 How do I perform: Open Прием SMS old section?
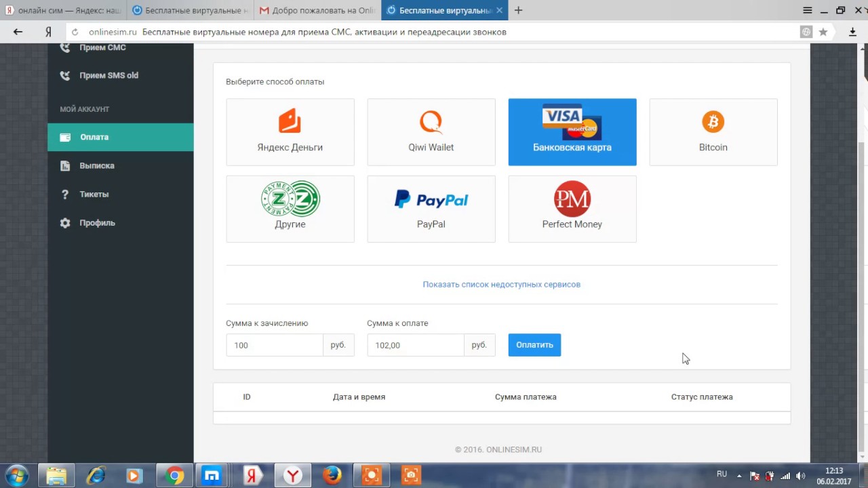pos(121,75)
